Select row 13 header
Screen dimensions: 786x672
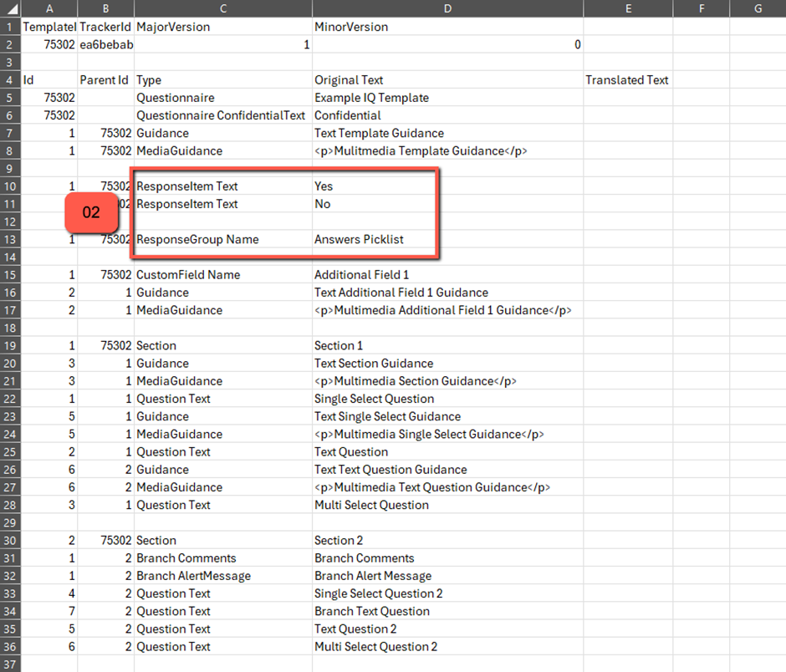[10, 240]
